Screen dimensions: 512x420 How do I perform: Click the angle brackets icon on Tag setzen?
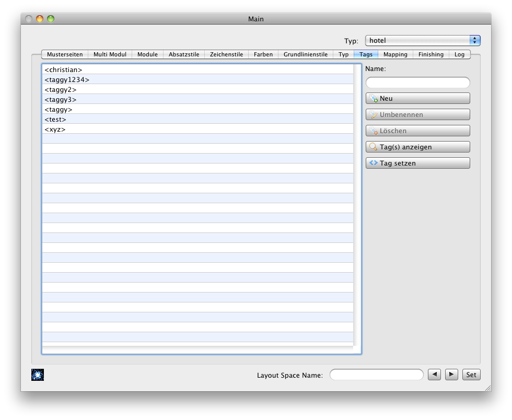(x=373, y=163)
